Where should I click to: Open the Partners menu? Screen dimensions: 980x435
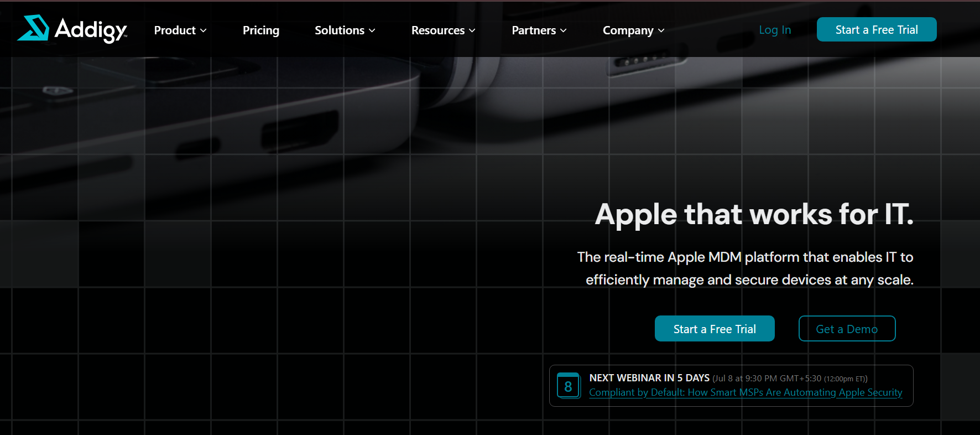534,30
